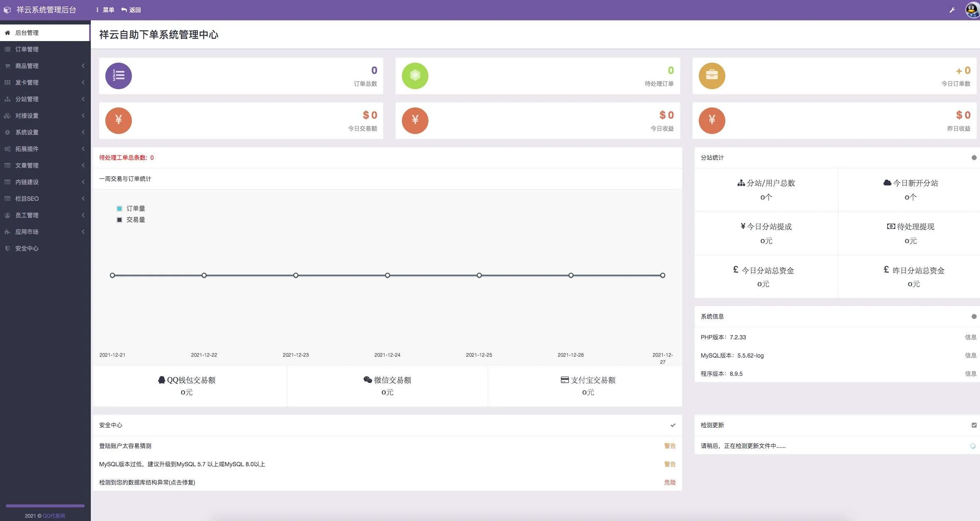Click the cube logo beside 祥云系统管理后台

tap(7, 10)
